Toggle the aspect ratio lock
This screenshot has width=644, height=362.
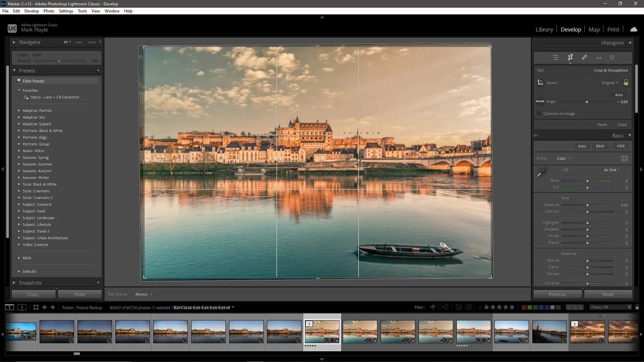pyautogui.click(x=626, y=82)
